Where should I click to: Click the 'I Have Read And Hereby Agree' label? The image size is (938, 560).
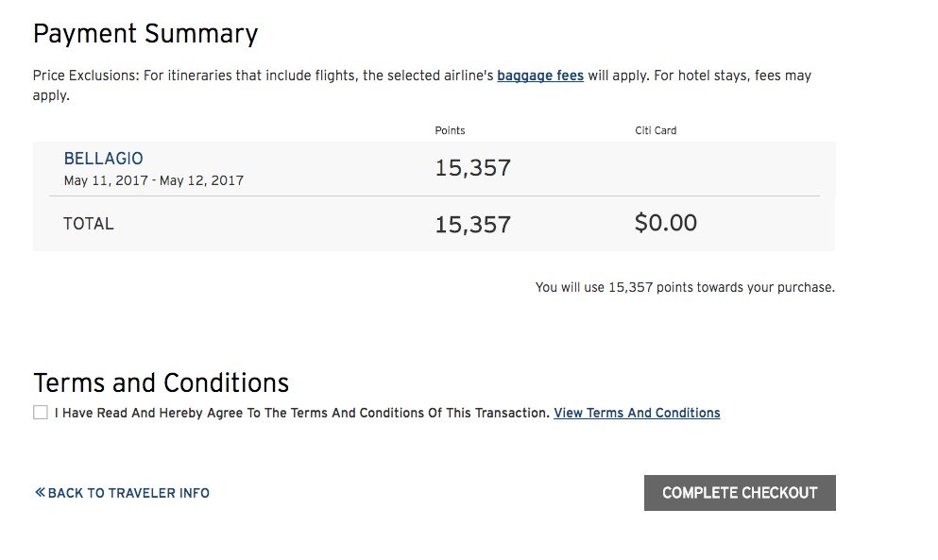tap(302, 413)
